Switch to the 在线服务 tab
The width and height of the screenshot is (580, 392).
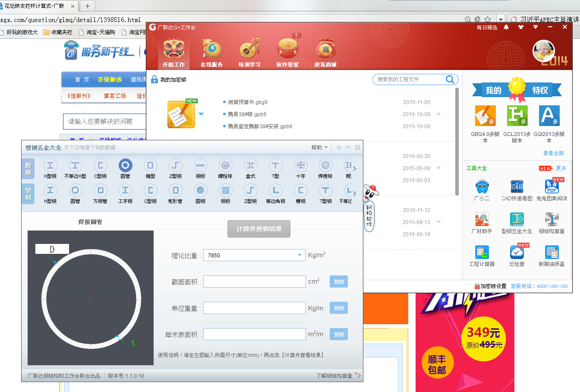pyautogui.click(x=211, y=52)
